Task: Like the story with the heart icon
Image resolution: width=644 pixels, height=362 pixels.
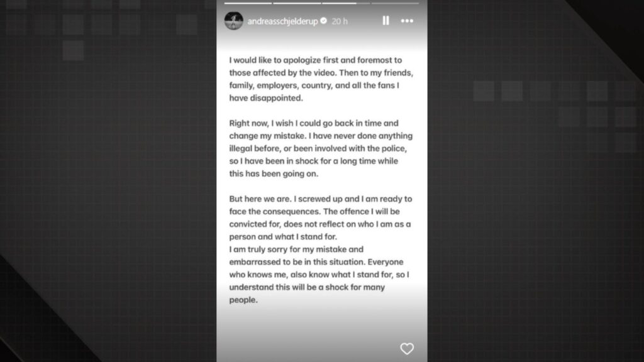Action: pos(407,348)
